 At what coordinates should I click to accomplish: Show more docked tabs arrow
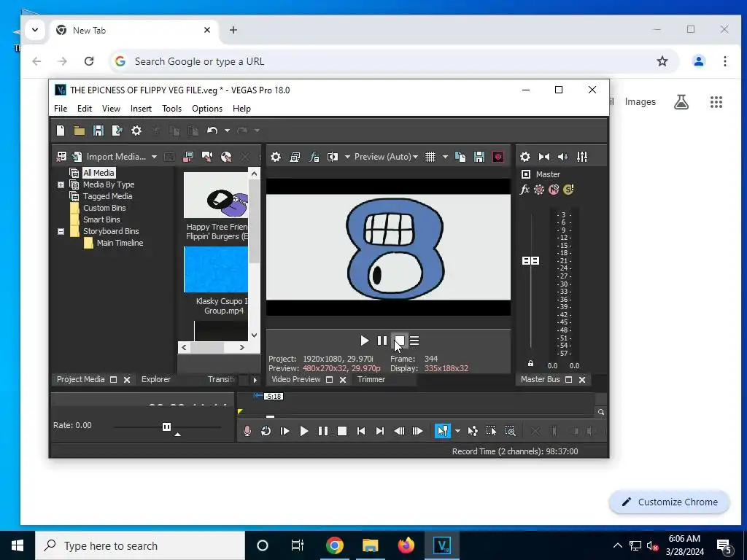(255, 380)
